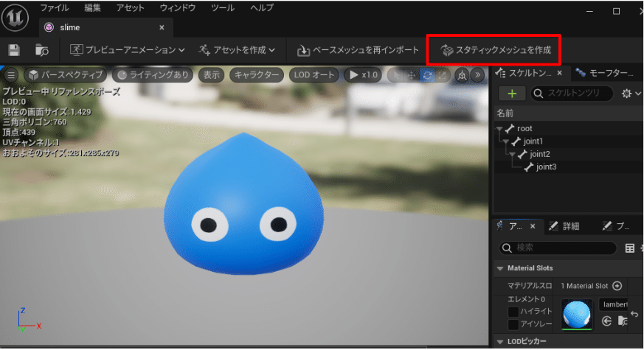Click the lambert material name field

(614, 304)
